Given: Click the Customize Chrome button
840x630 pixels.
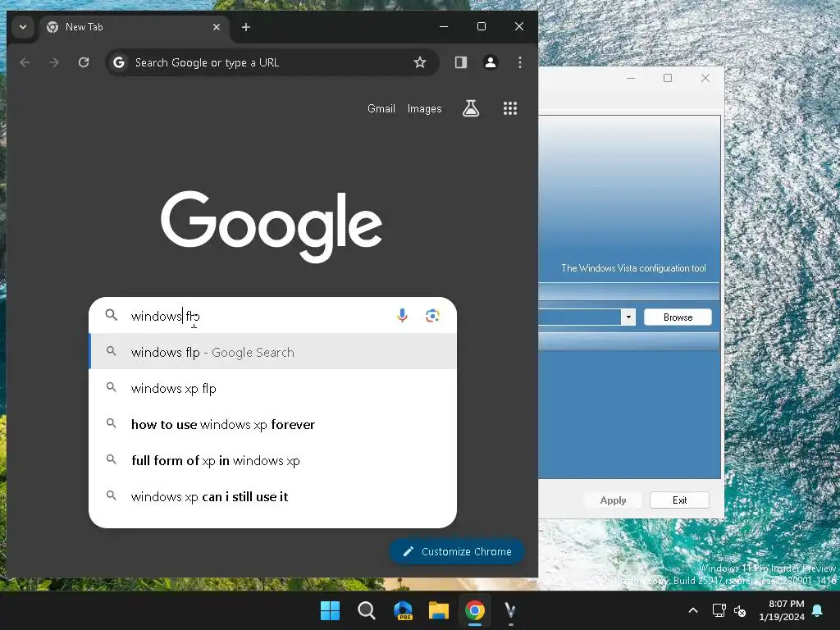Looking at the screenshot, I should (457, 551).
